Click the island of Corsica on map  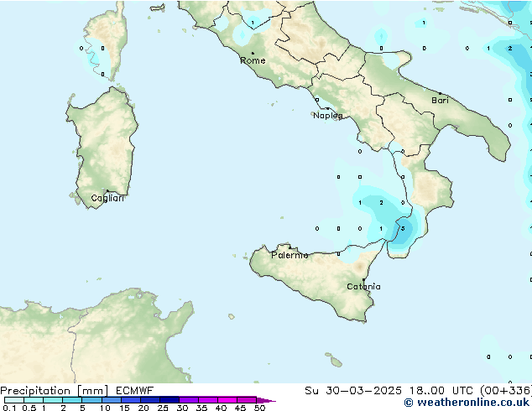(107, 43)
